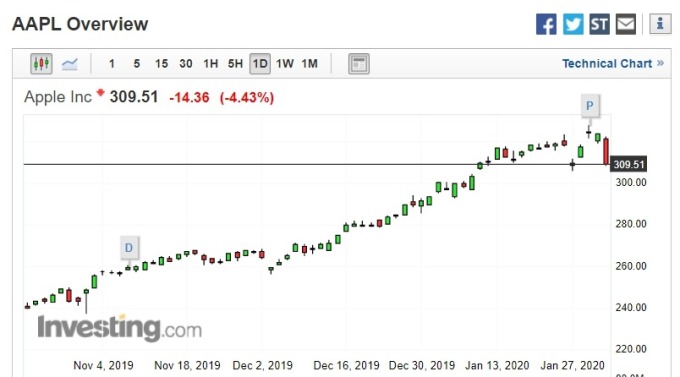Screen dimensions: 680x377
Task: Select the 1H interval
Action: point(211,64)
